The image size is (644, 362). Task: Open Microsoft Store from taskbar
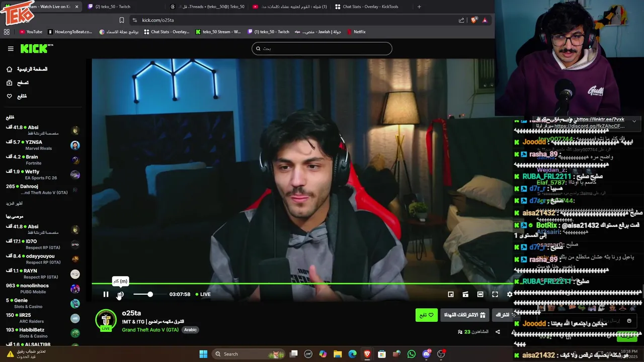pyautogui.click(x=382, y=354)
